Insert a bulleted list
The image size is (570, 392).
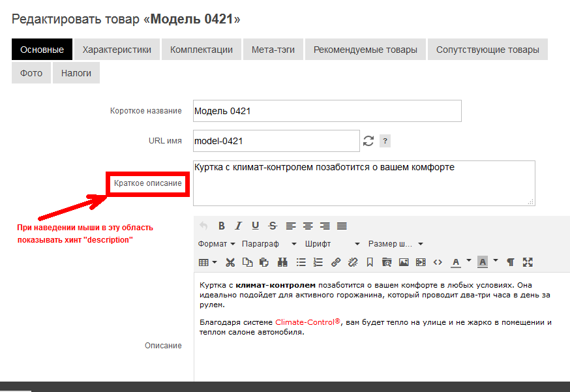(x=301, y=262)
